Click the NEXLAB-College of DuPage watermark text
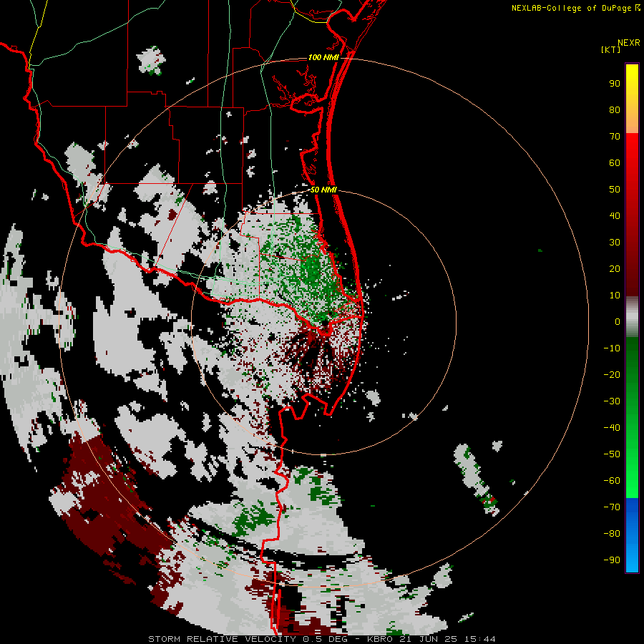This screenshot has height=644, width=644. (x=575, y=8)
